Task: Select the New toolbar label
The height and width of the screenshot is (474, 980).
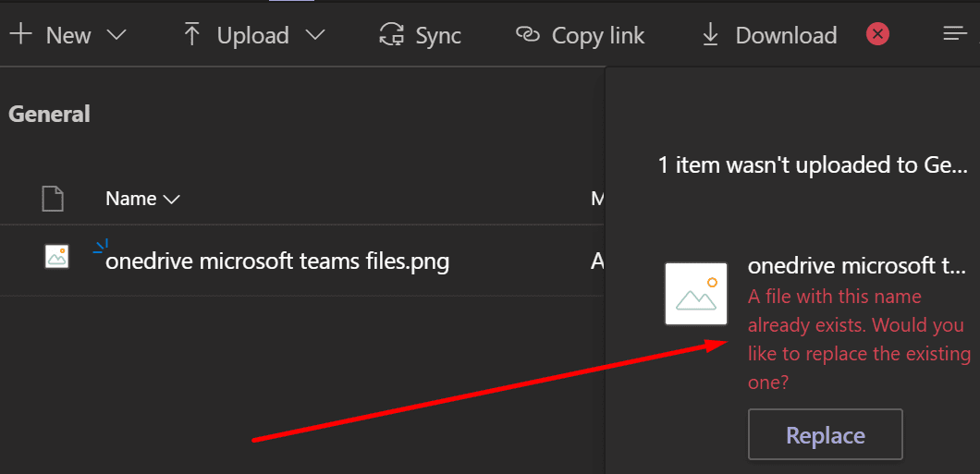Action: (x=68, y=36)
